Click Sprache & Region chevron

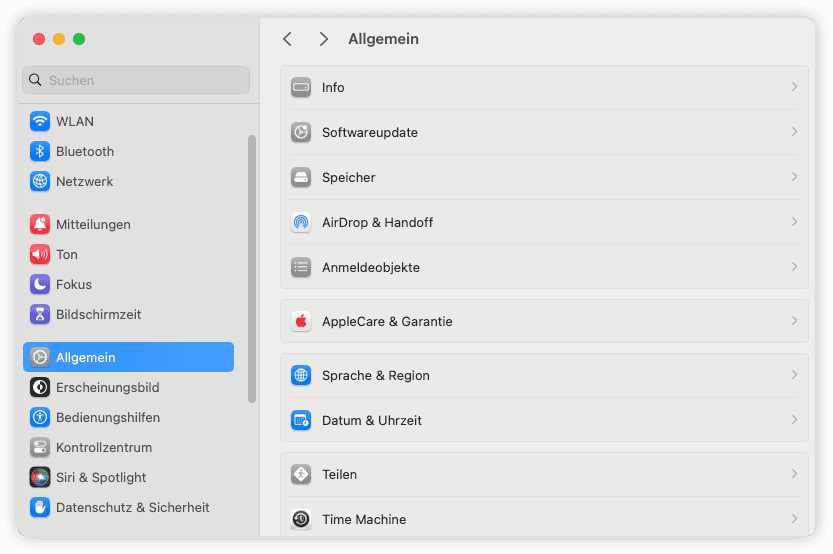point(794,375)
